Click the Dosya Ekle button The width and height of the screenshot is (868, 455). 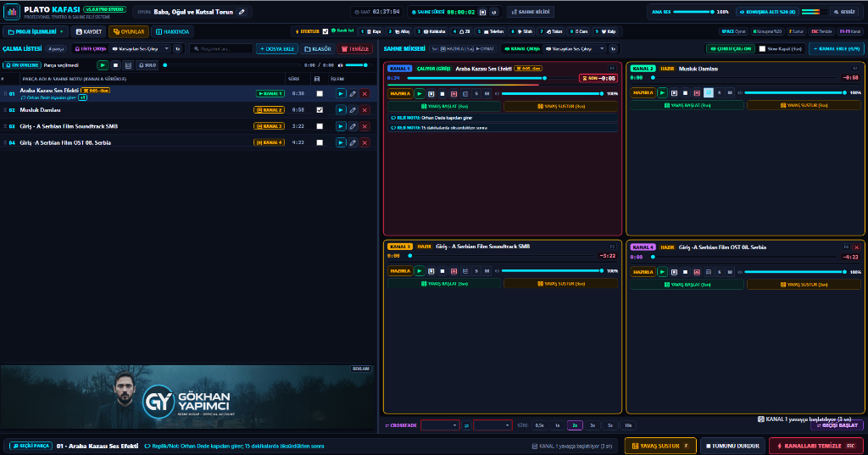(277, 48)
